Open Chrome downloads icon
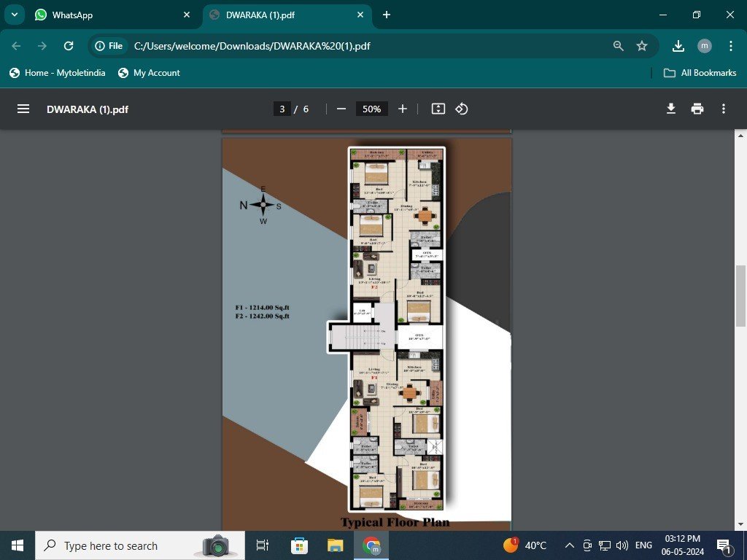This screenshot has width=747, height=560. click(678, 46)
